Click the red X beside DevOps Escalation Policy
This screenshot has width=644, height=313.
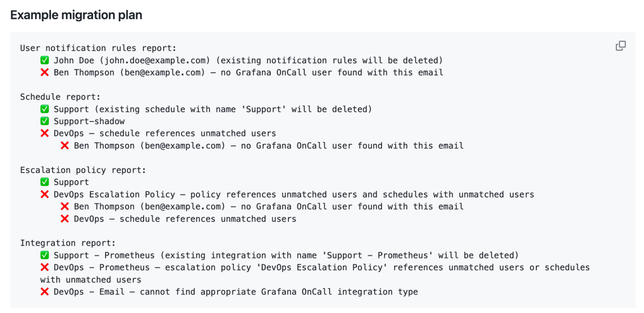pyautogui.click(x=44, y=194)
